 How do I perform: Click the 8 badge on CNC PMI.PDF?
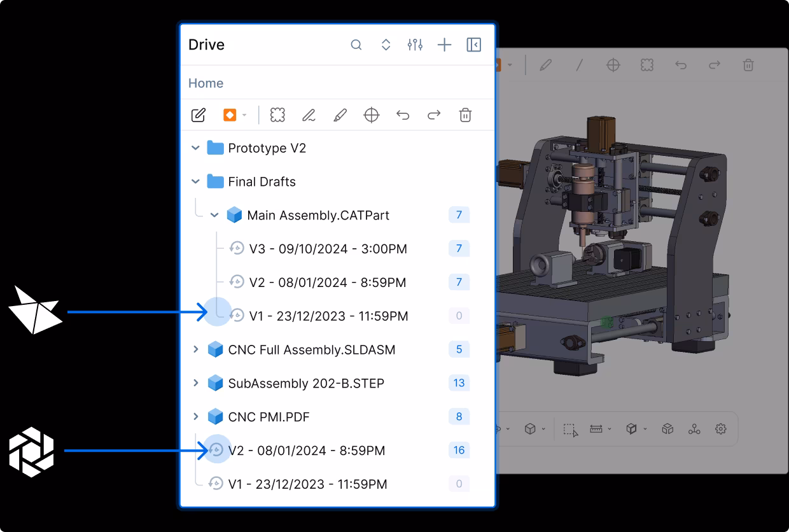[459, 417]
